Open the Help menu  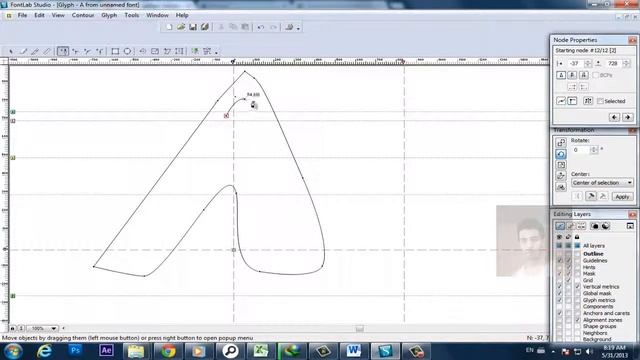182,15
